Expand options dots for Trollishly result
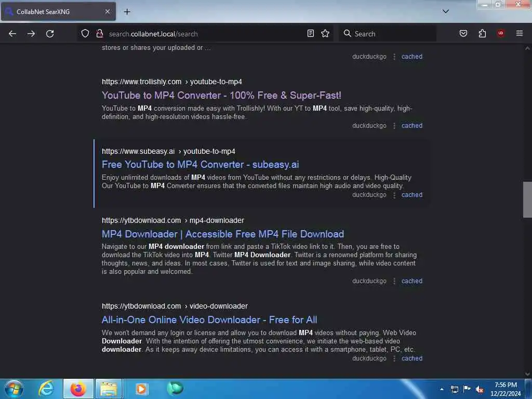Viewport: 532px width, 399px height. [x=394, y=126]
